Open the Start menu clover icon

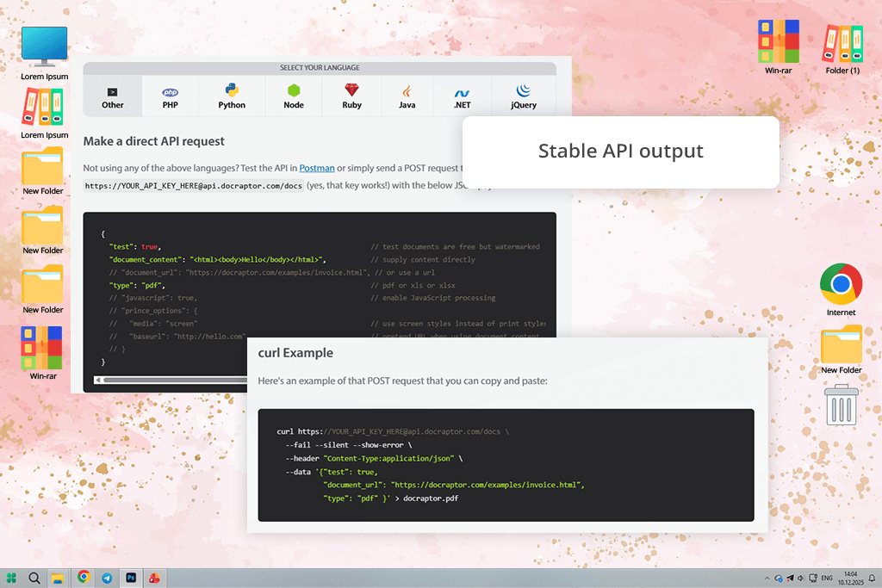[x=12, y=578]
